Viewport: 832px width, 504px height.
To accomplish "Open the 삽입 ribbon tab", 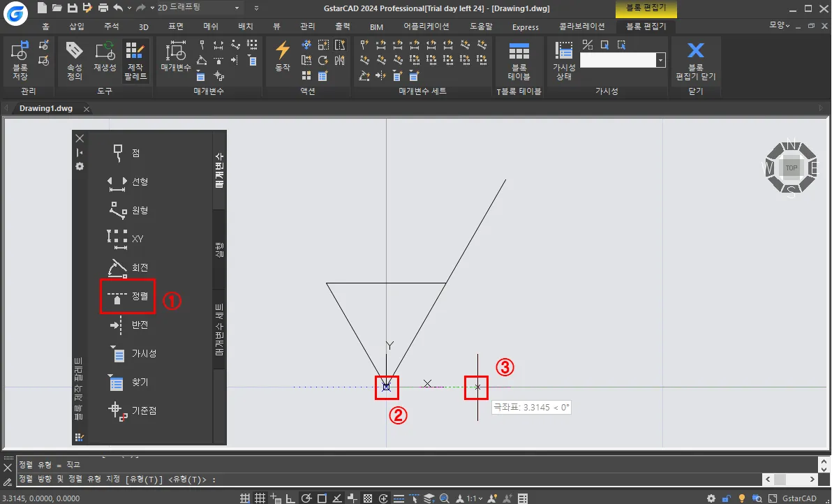I will click(x=76, y=26).
